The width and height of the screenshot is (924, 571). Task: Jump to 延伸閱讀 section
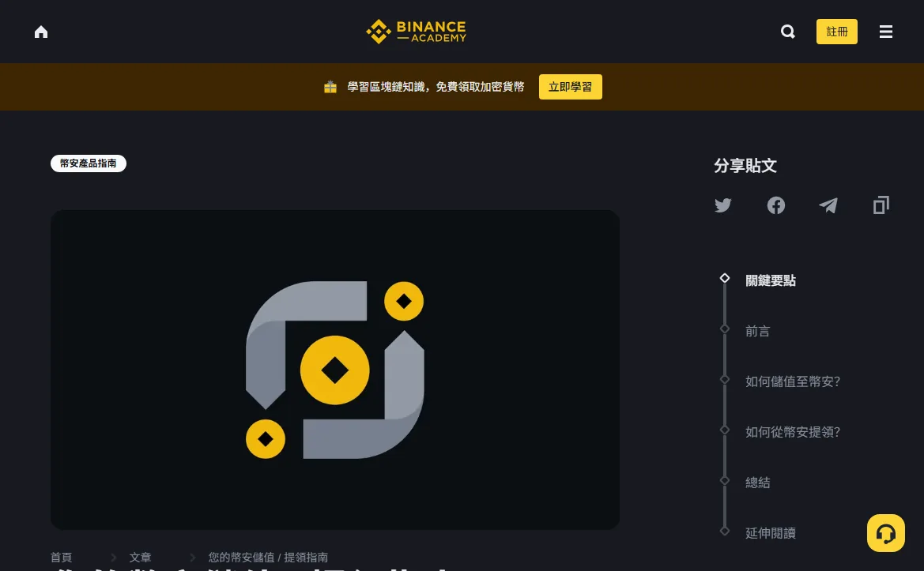[x=771, y=533]
